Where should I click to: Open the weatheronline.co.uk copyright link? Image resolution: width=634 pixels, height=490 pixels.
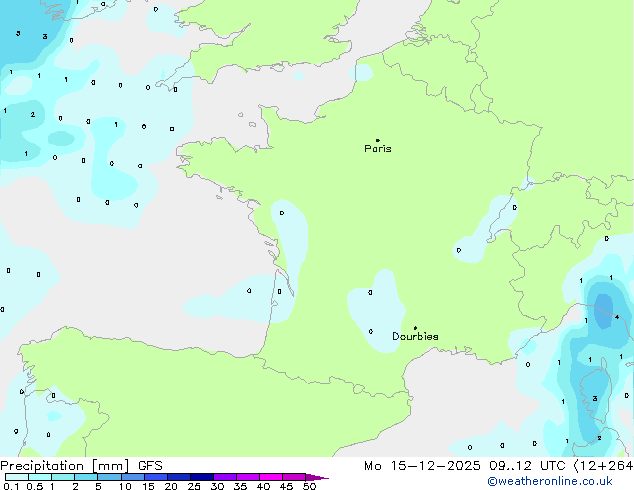point(550,481)
